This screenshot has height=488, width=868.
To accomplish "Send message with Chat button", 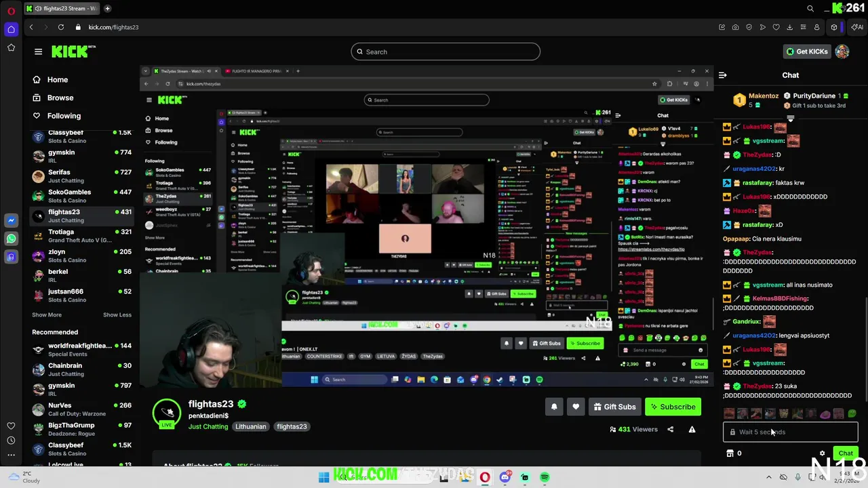I will coord(846,453).
